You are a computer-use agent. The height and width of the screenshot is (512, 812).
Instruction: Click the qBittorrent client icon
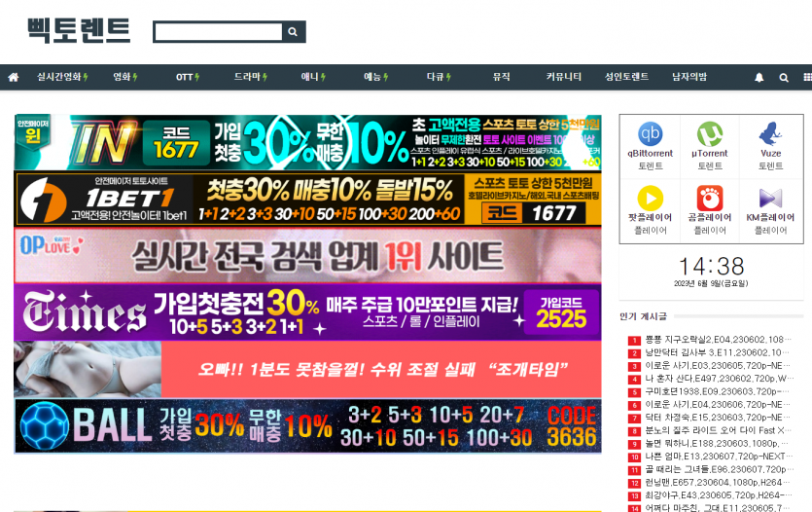click(650, 134)
